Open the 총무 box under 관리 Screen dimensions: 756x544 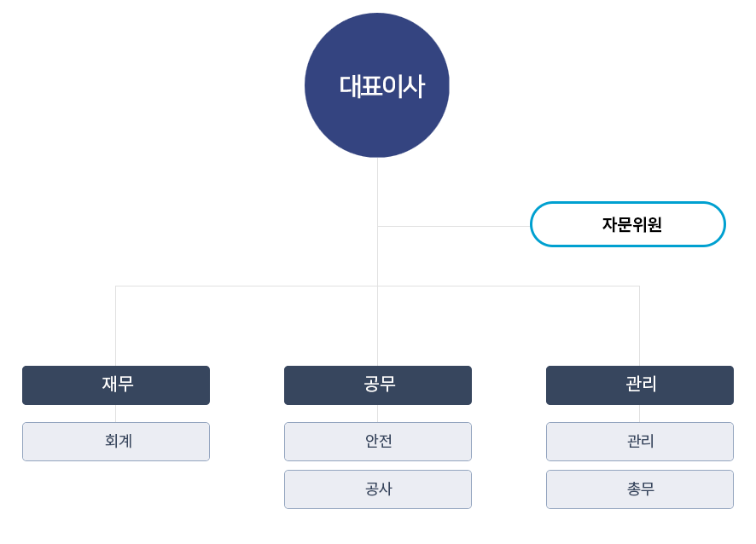(640, 489)
